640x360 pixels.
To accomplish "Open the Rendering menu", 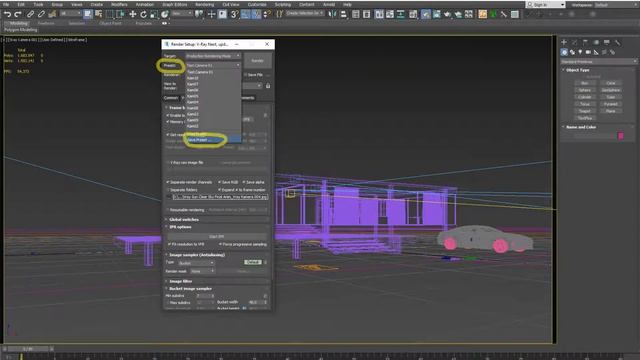I will (x=204, y=4).
